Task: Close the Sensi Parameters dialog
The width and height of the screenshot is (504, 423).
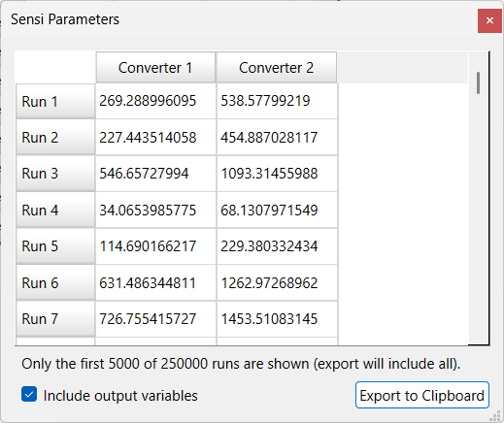Action: click(x=489, y=20)
